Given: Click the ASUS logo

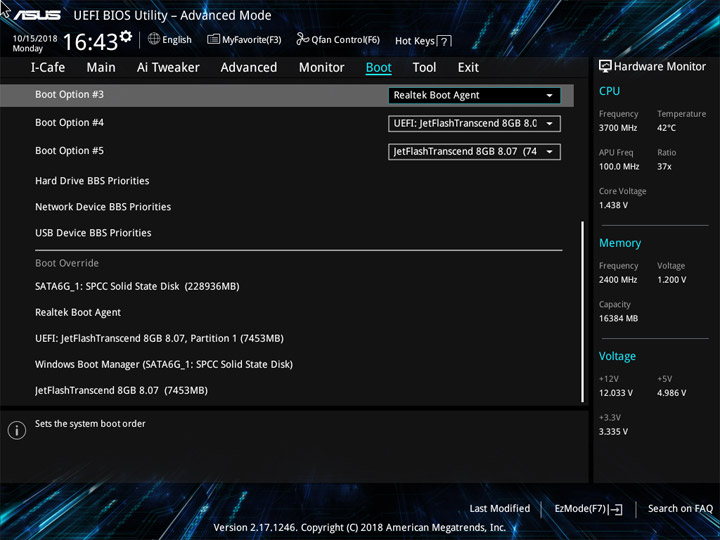Looking at the screenshot, I should click(x=37, y=16).
